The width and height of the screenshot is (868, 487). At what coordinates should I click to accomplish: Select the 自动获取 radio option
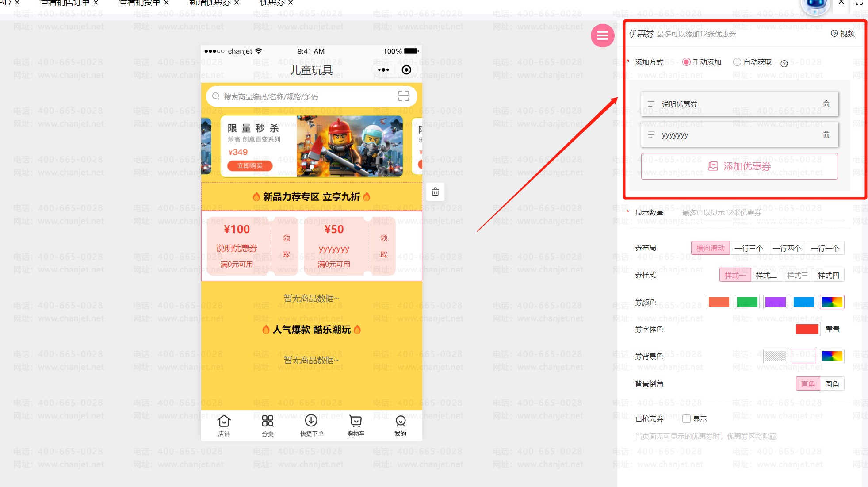click(737, 62)
